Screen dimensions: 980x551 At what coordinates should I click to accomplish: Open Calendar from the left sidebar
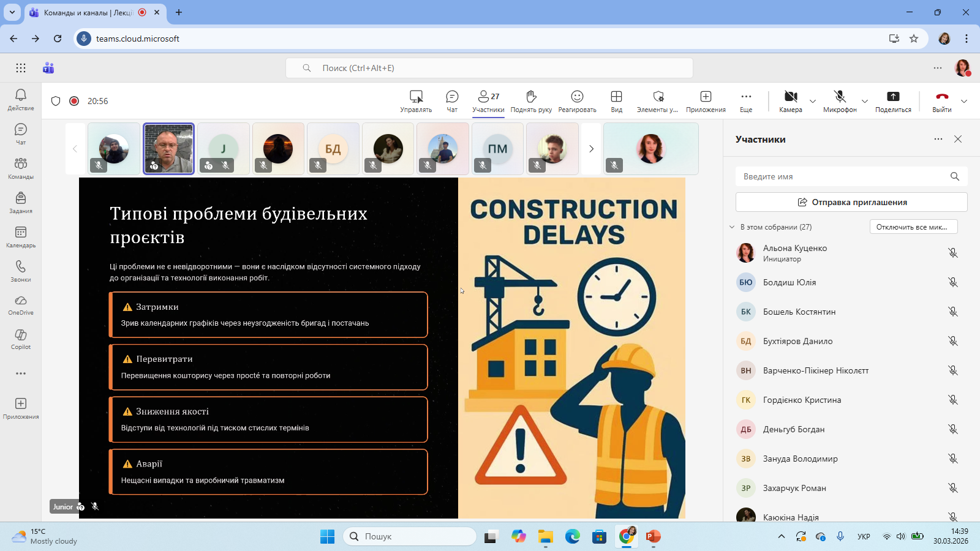pos(21,236)
